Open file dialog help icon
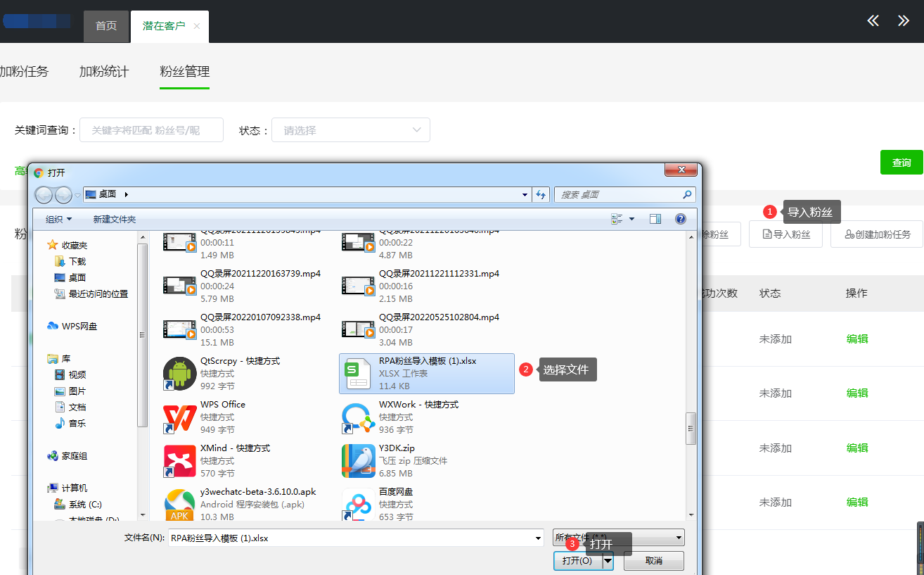The width and height of the screenshot is (924, 575). tap(680, 220)
